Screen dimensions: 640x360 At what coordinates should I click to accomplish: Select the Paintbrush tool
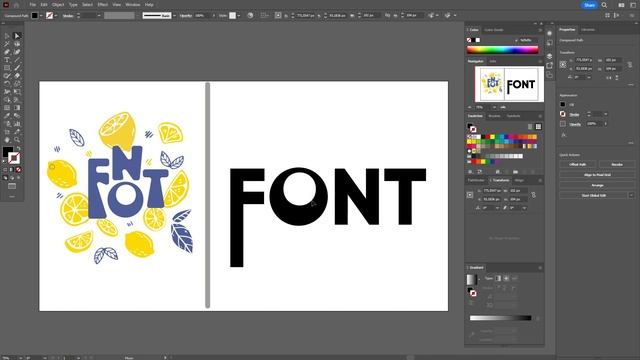point(17,68)
